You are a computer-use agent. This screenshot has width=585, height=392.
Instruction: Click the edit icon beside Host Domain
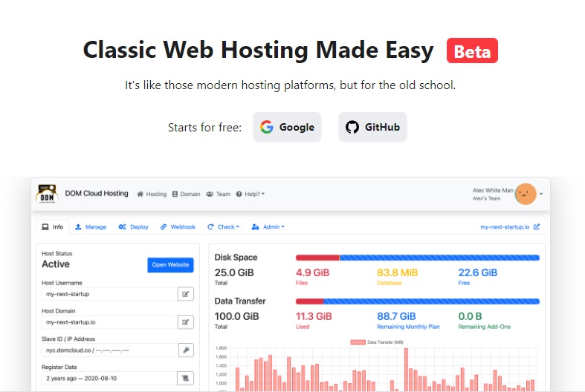pyautogui.click(x=185, y=322)
